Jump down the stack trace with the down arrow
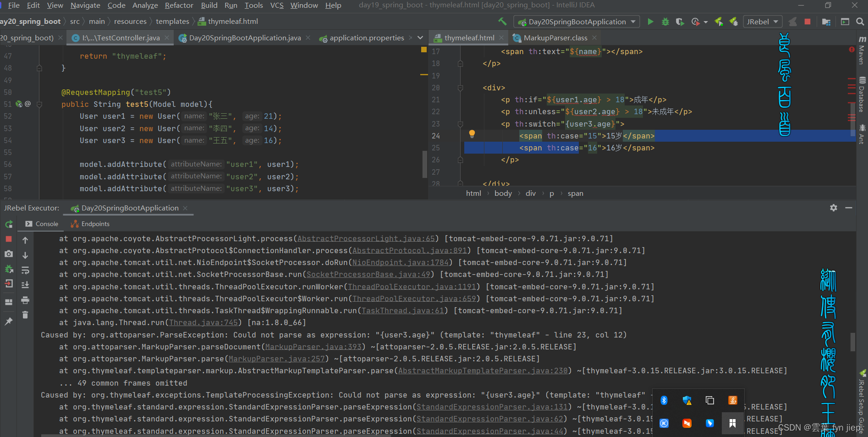The width and height of the screenshot is (868, 437). tap(25, 255)
